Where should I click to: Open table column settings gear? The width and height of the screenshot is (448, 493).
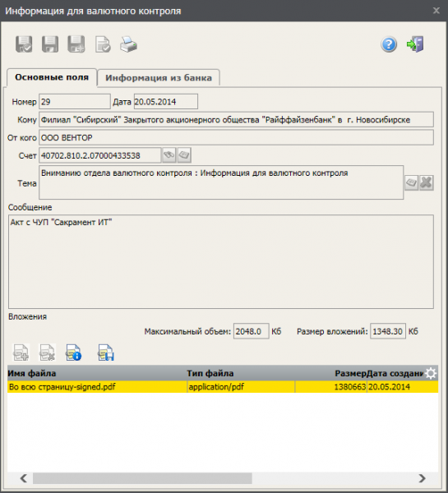(431, 373)
